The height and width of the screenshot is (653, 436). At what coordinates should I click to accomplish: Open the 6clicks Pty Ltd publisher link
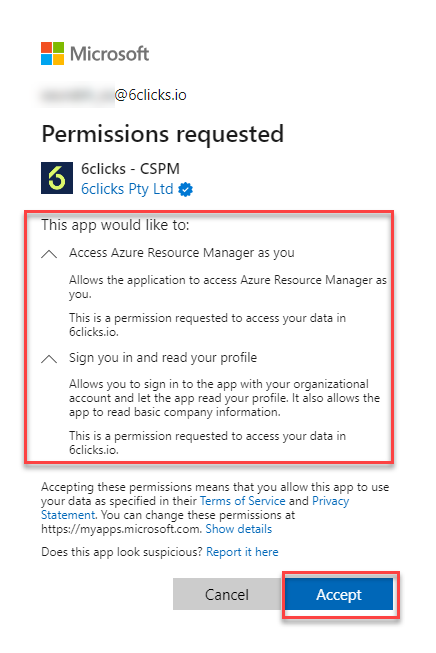(127, 189)
